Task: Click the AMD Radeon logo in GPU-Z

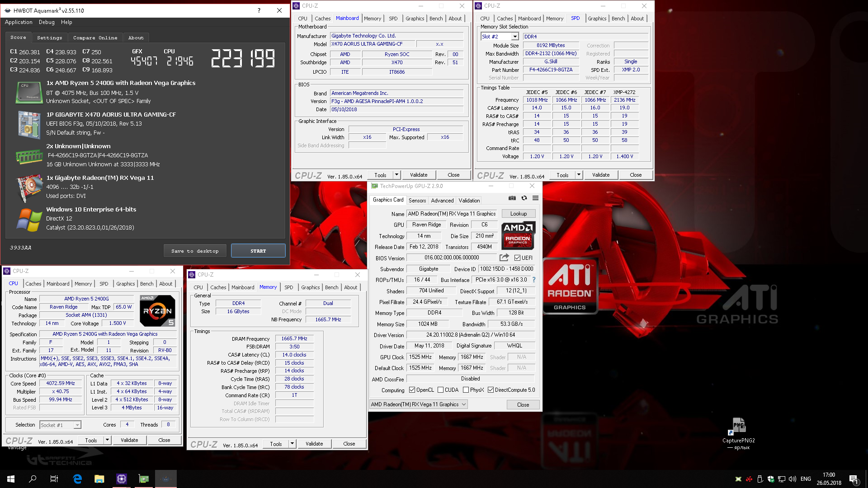Action: pos(519,235)
